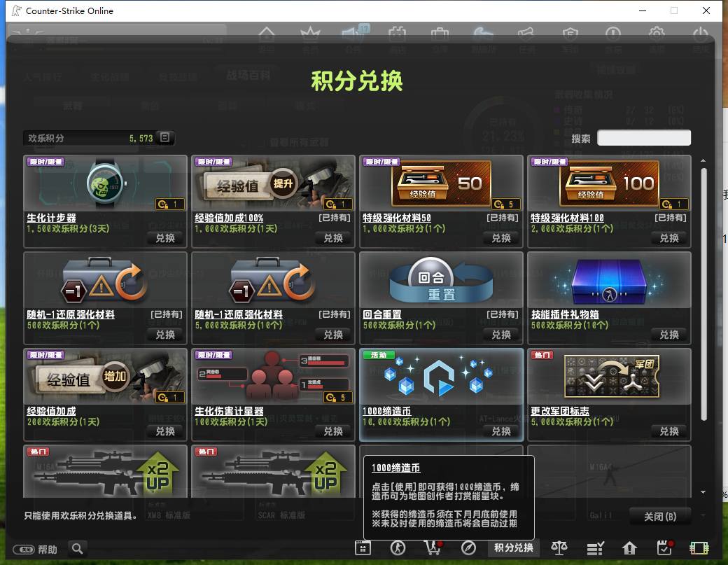Click the 关闭 (B) close button
Screen dimensions: 728x565
659,517
